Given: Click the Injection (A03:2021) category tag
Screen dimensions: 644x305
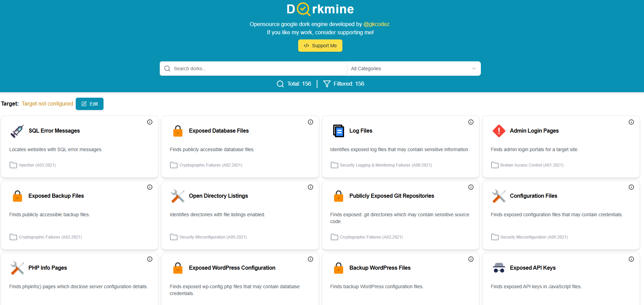Looking at the screenshot, I should tap(37, 165).
